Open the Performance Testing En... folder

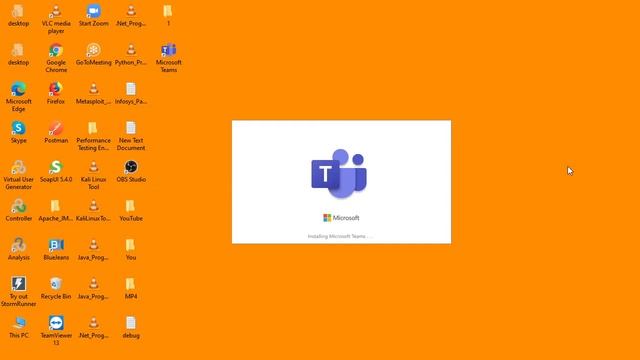pyautogui.click(x=93, y=136)
